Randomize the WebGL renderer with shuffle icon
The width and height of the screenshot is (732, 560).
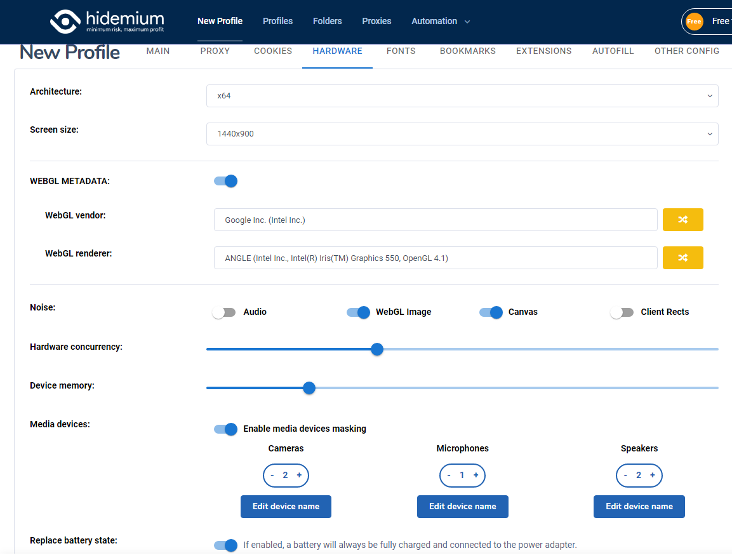682,258
